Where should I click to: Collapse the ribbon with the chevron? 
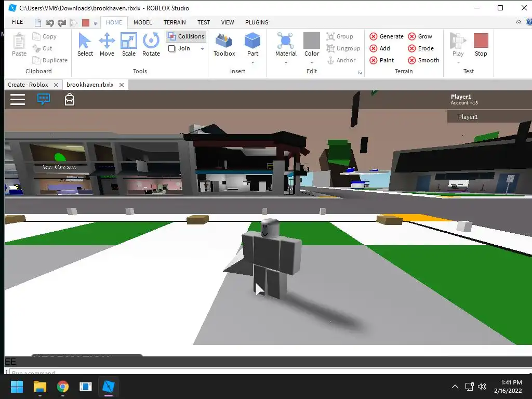[518, 22]
